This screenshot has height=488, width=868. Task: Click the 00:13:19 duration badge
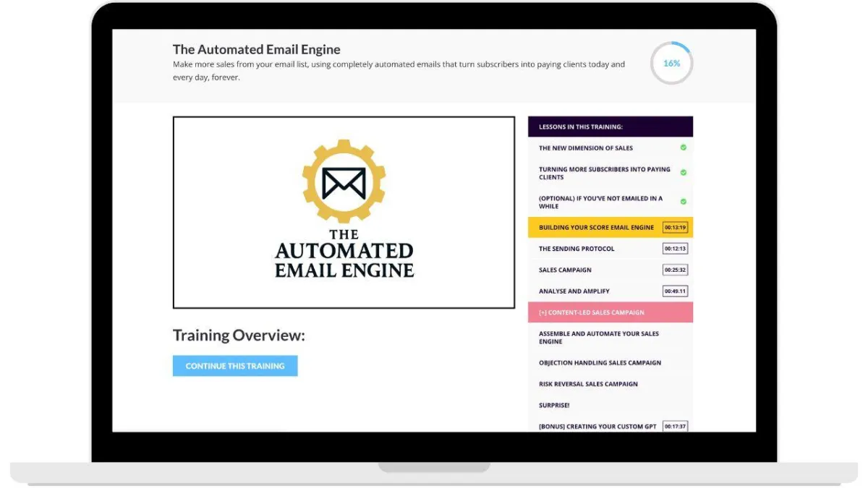click(x=675, y=227)
